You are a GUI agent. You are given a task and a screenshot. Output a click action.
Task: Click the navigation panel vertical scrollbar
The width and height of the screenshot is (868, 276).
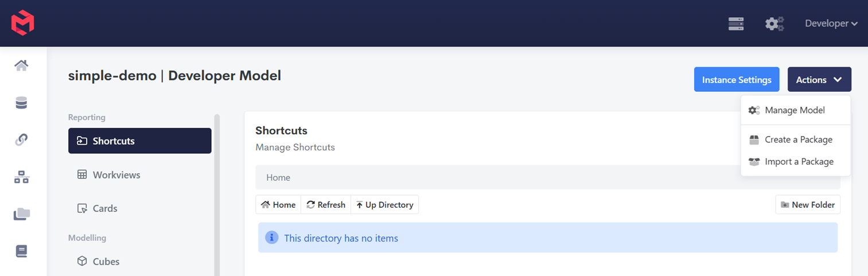[x=217, y=195]
